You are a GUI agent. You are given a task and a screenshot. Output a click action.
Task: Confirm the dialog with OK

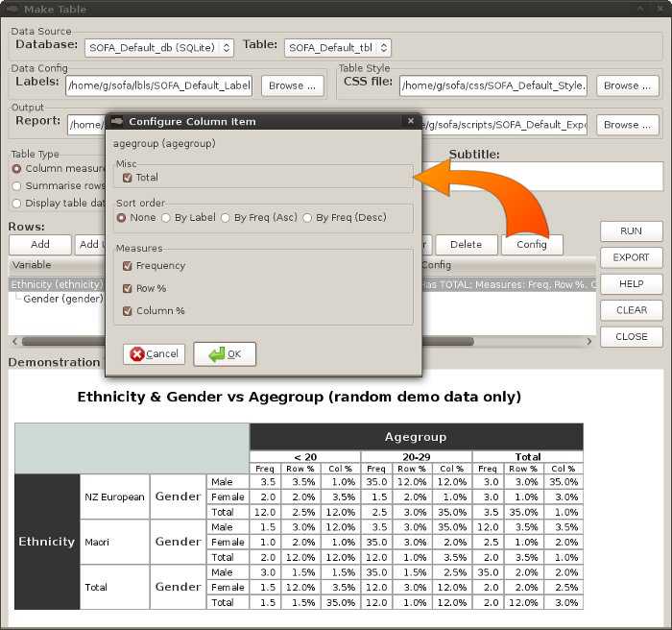pyautogui.click(x=225, y=354)
